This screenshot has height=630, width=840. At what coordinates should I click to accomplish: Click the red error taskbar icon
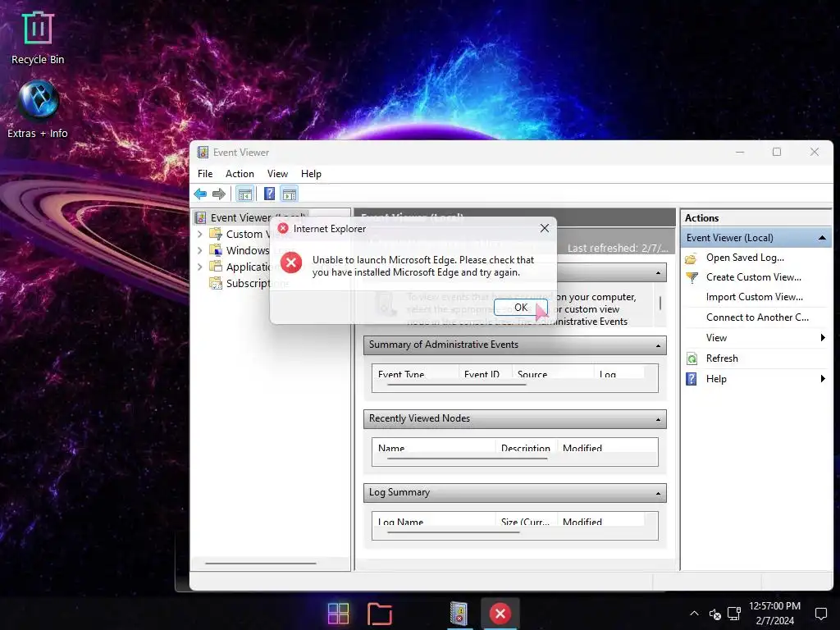coord(500,614)
